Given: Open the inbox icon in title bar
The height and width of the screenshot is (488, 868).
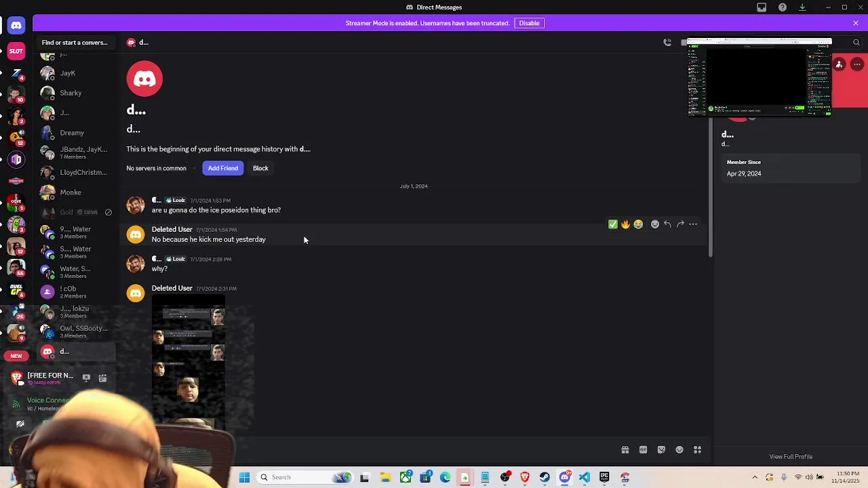Looking at the screenshot, I should 762,7.
